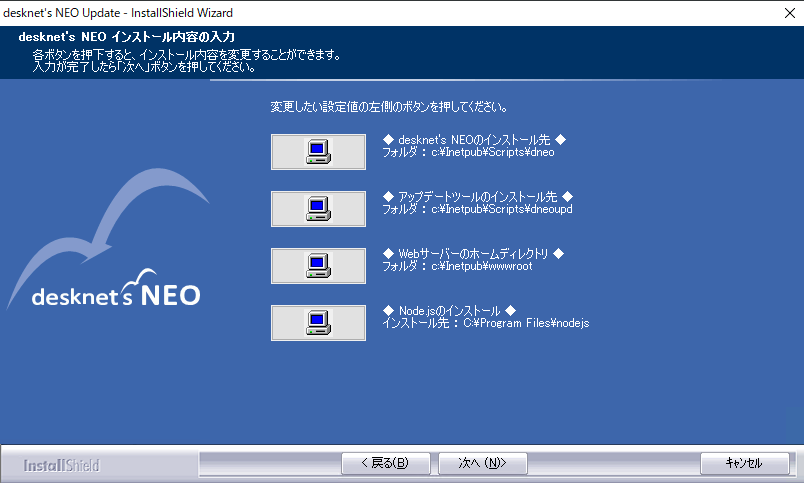Click install path text C:¥Program Files¥nodejs
The image size is (804, 483).
(x=526, y=323)
